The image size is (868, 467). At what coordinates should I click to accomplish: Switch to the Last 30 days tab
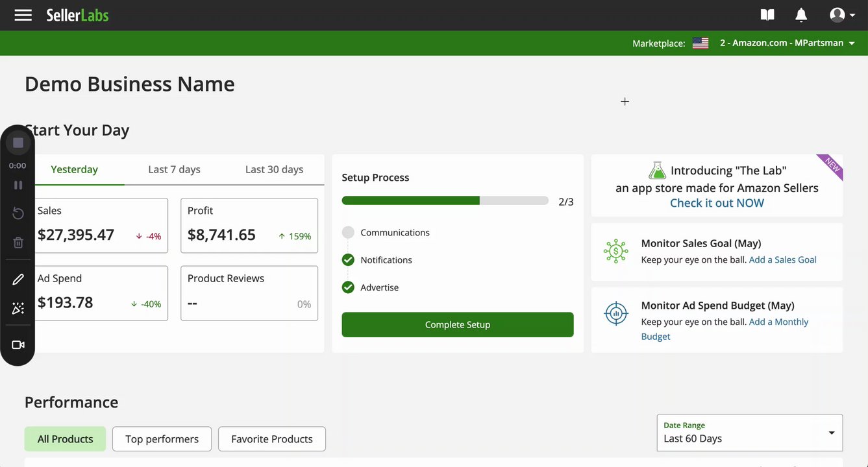pos(274,169)
